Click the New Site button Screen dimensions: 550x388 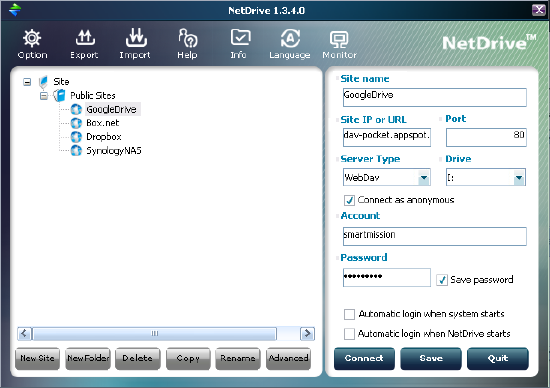click(38, 359)
